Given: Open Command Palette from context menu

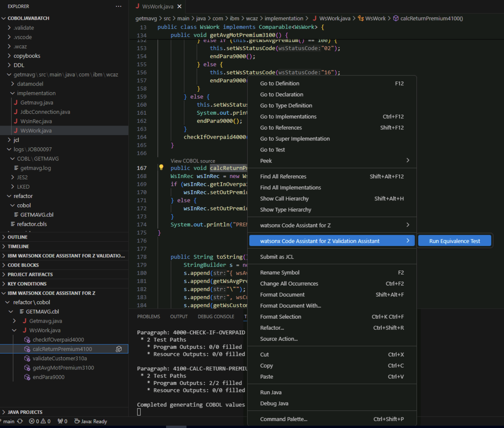Looking at the screenshot, I should coord(332,419).
